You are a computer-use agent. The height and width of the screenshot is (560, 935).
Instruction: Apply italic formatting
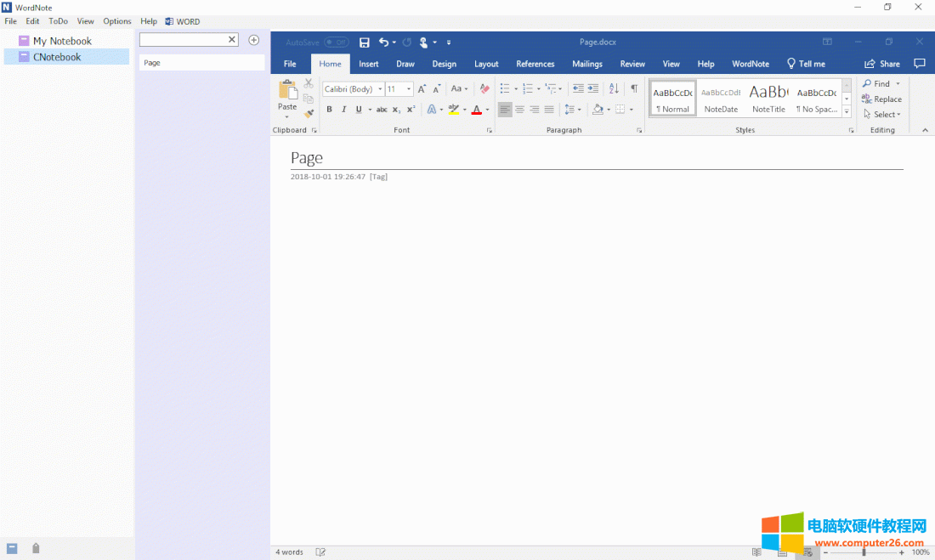[343, 109]
